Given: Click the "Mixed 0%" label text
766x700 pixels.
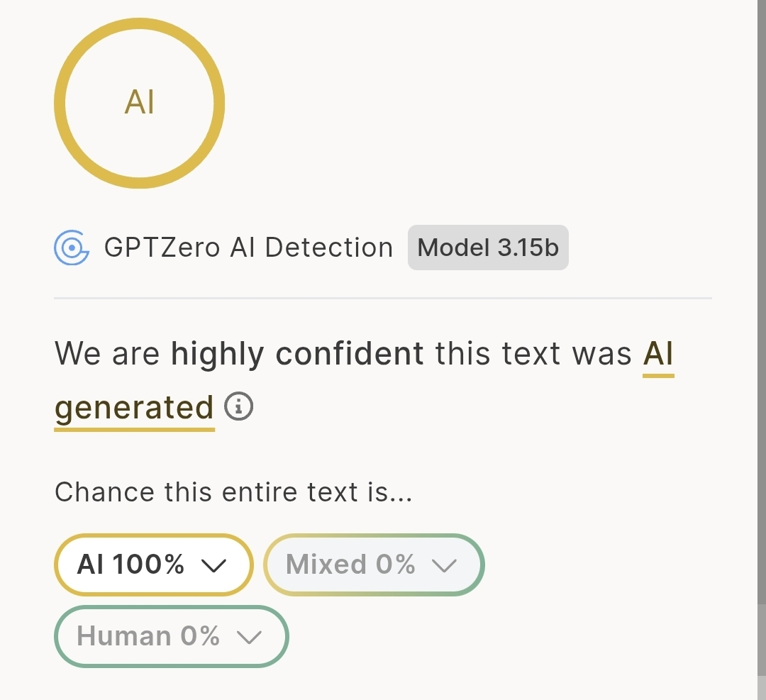Looking at the screenshot, I should tap(350, 565).
